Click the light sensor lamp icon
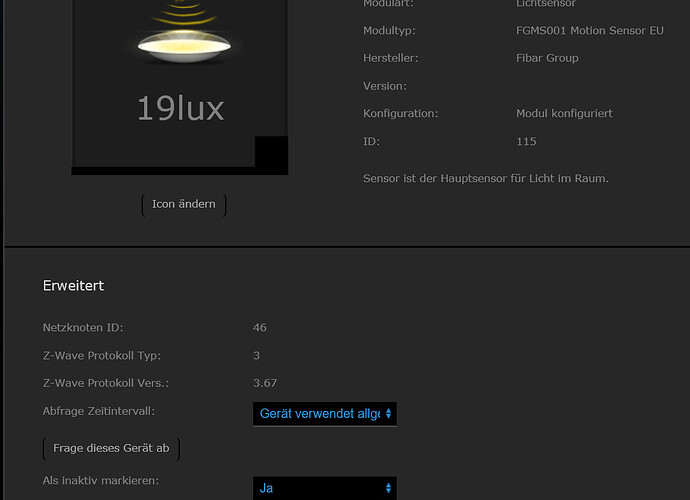This screenshot has height=500, width=690. 180,42
